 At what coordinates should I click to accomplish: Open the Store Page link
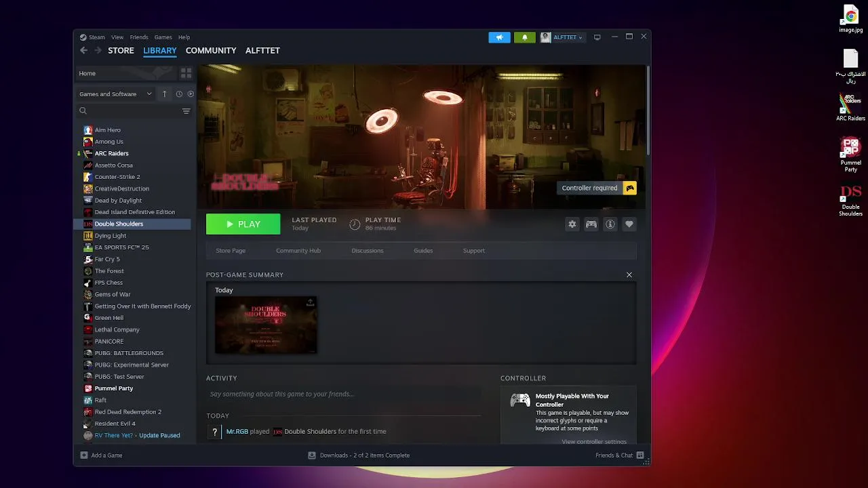click(231, 251)
